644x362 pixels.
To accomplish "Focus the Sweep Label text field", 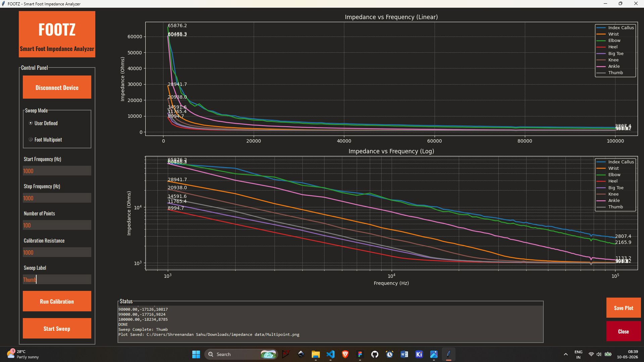I will [57, 279].
